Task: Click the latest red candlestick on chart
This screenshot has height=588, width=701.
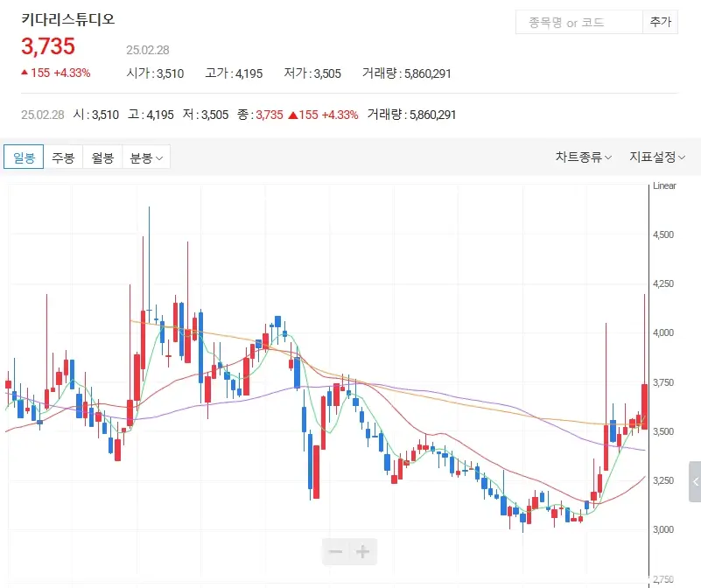Action: click(644, 407)
